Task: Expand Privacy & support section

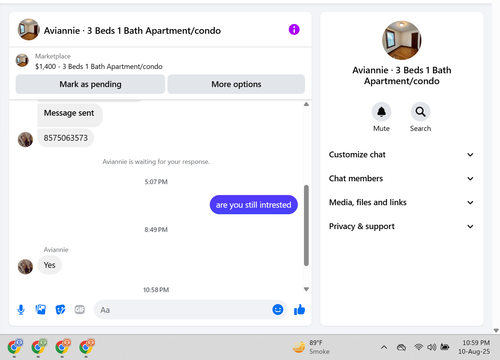Action: [401, 226]
